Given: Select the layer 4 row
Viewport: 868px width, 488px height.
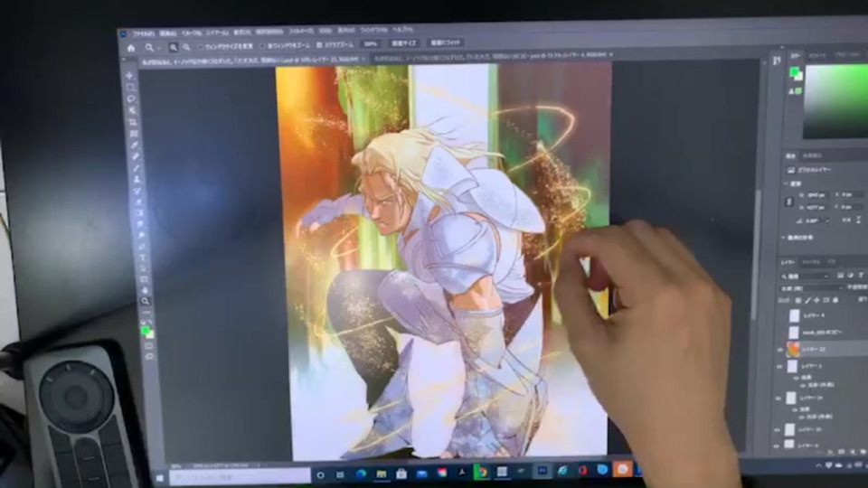Looking at the screenshot, I should point(822,316).
